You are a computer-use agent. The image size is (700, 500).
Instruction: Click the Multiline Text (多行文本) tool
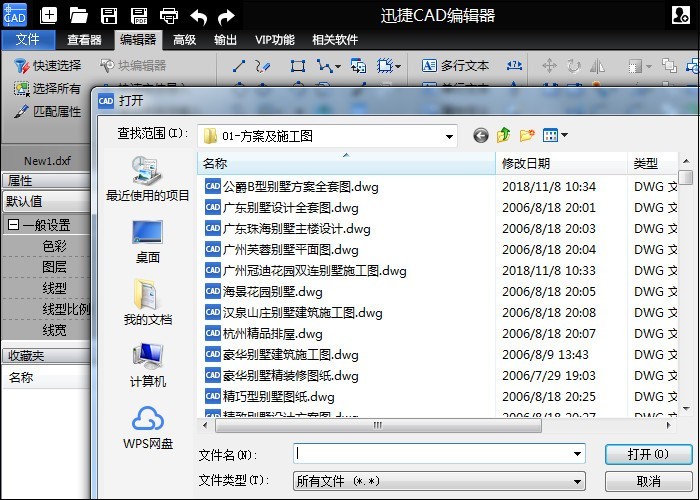pyautogui.click(x=455, y=66)
